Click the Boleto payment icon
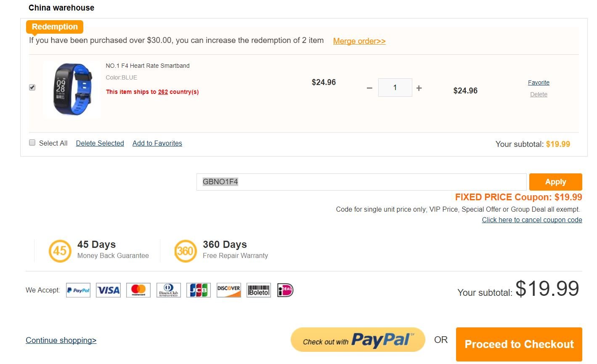Image resolution: width=597 pixels, height=364 pixels. point(259,290)
